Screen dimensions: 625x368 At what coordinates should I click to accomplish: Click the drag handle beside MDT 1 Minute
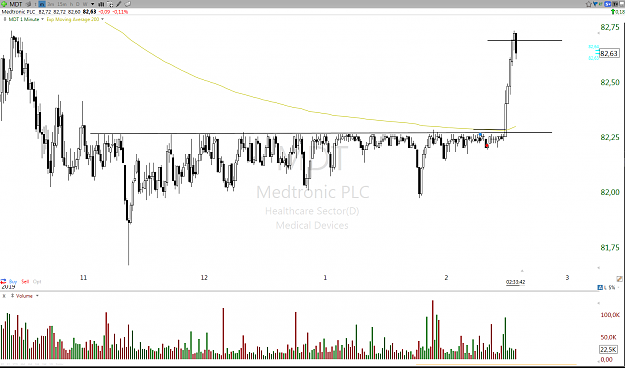coord(5,19)
